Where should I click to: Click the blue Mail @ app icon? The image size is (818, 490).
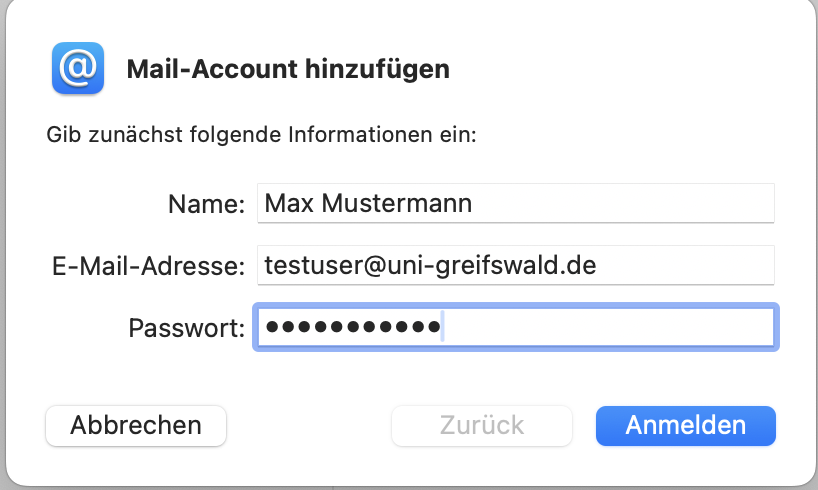click(x=79, y=68)
